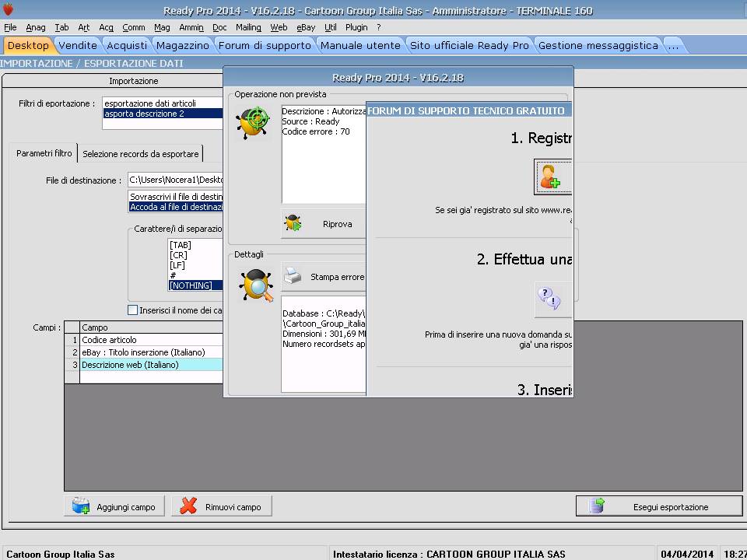Click the 04/04/2014 date in status bar
This screenshot has width=747, height=560.
click(x=687, y=554)
